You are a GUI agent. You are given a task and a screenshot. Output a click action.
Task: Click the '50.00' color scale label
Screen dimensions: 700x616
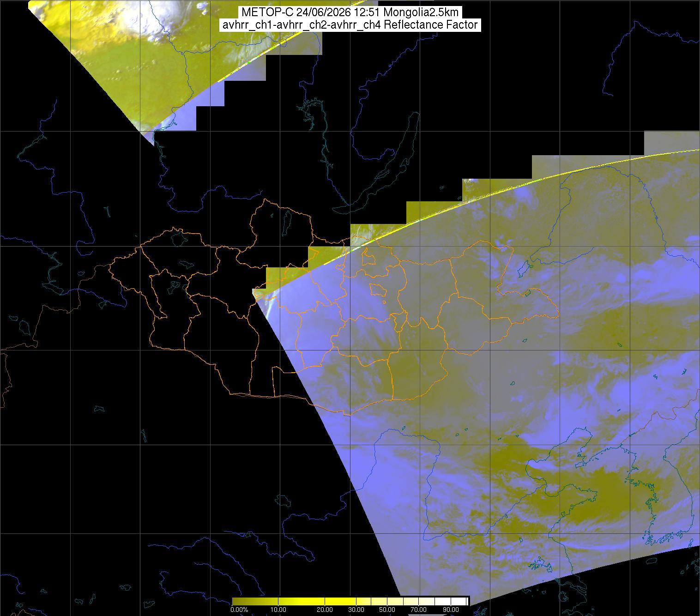(387, 610)
